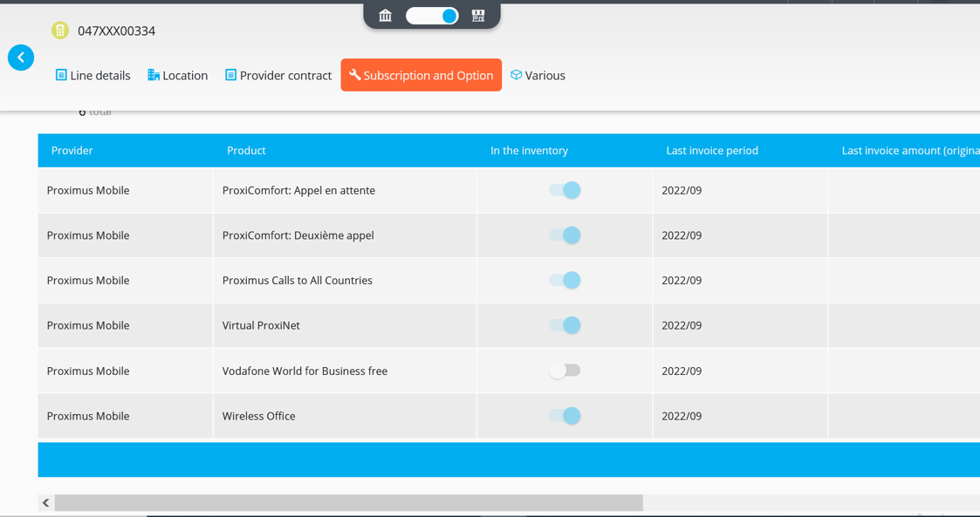Go to the Various tab
The width and height of the screenshot is (980, 517).
[538, 75]
